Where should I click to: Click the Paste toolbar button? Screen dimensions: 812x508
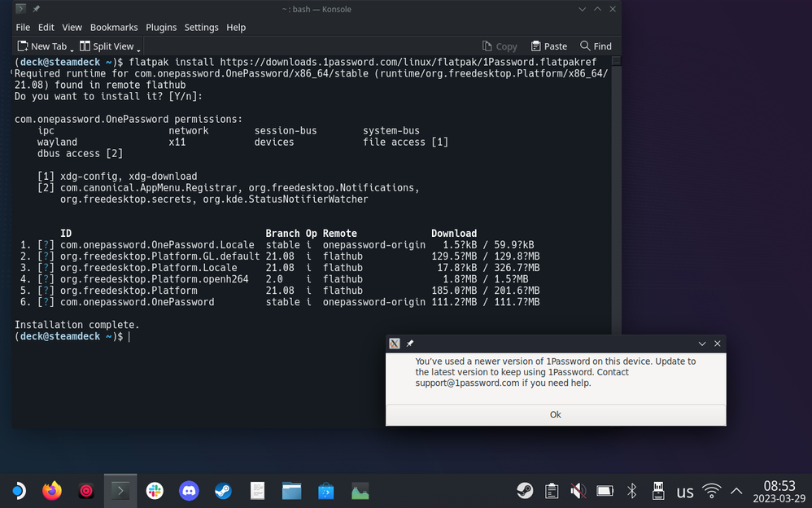549,46
